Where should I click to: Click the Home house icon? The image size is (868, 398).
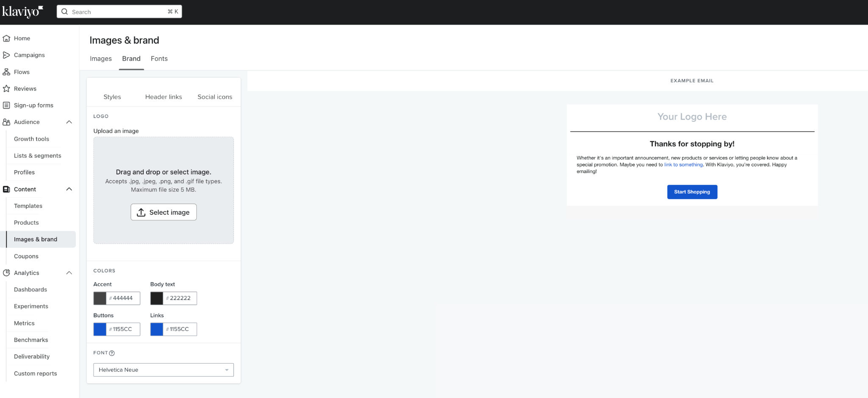click(x=6, y=38)
